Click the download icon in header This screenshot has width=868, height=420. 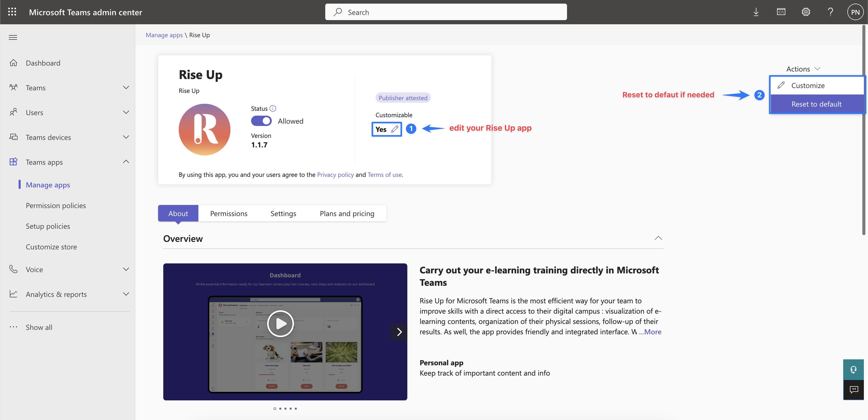(x=756, y=12)
